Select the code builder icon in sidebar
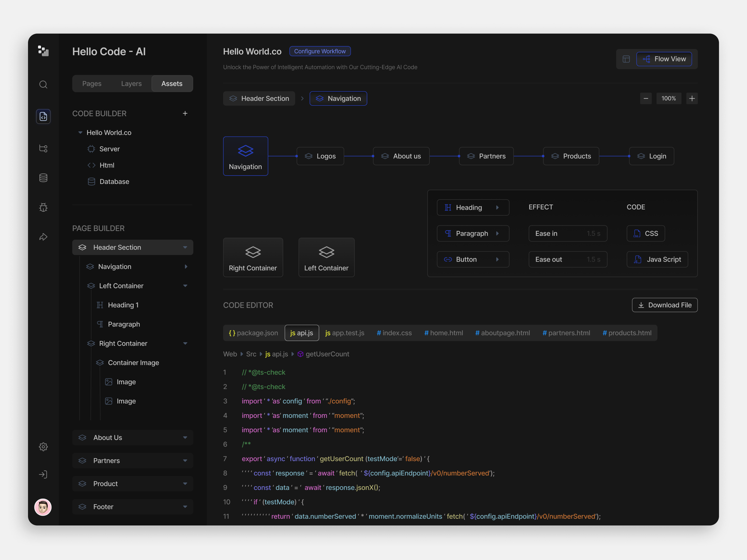 [x=43, y=116]
